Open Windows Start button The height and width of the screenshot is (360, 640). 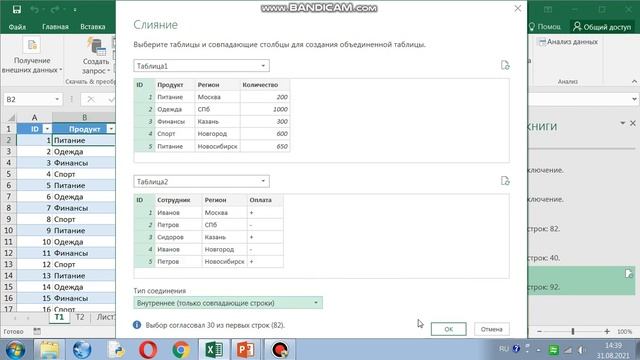[16, 350]
